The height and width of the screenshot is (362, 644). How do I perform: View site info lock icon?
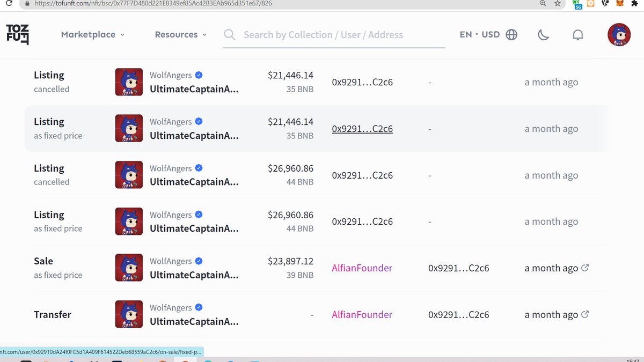[x=28, y=3]
